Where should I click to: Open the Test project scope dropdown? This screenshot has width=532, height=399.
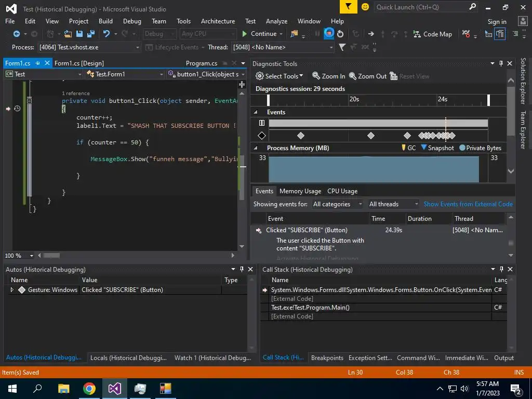click(44, 74)
